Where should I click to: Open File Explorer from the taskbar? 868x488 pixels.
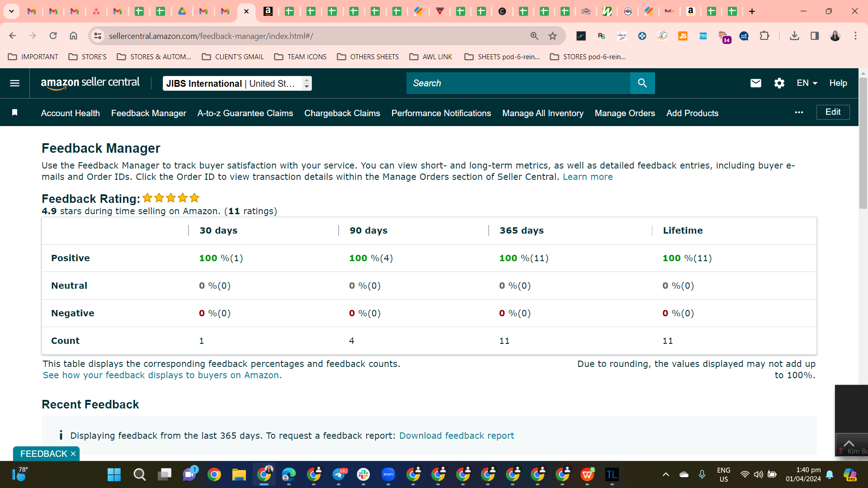pos(239,474)
